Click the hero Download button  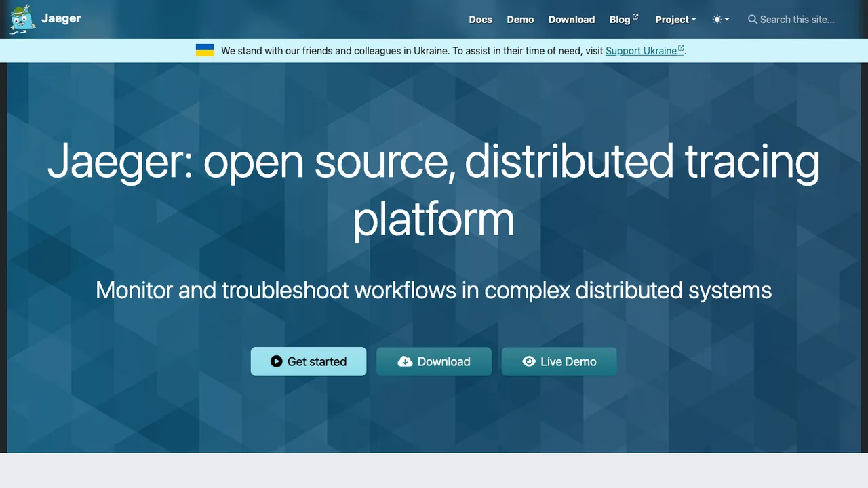coord(434,361)
